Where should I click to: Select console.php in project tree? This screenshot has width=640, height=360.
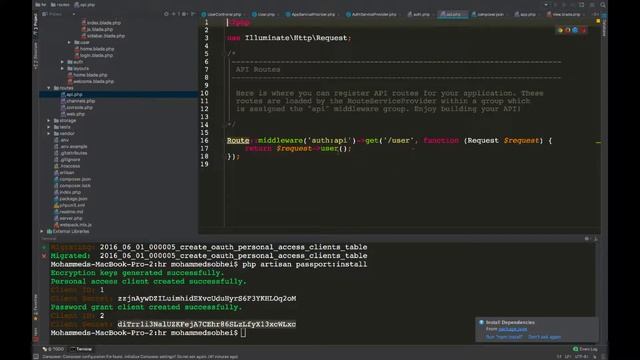tap(77, 108)
